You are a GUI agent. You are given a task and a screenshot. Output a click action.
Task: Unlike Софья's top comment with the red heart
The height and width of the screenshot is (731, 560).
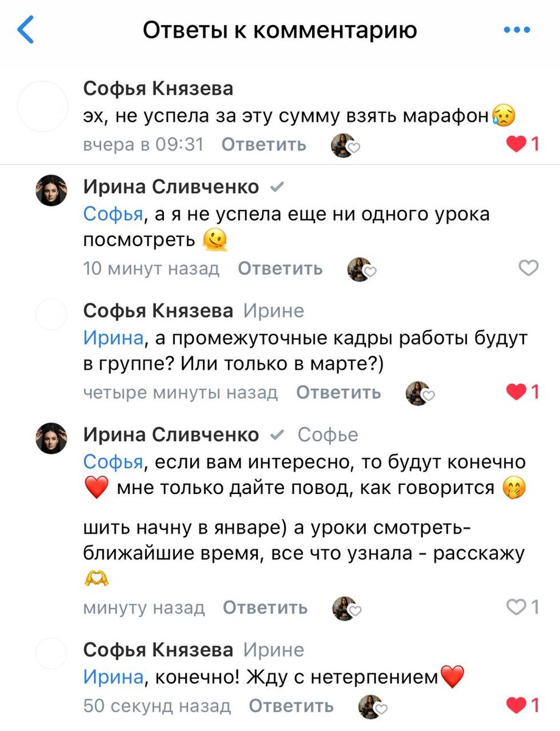[516, 145]
